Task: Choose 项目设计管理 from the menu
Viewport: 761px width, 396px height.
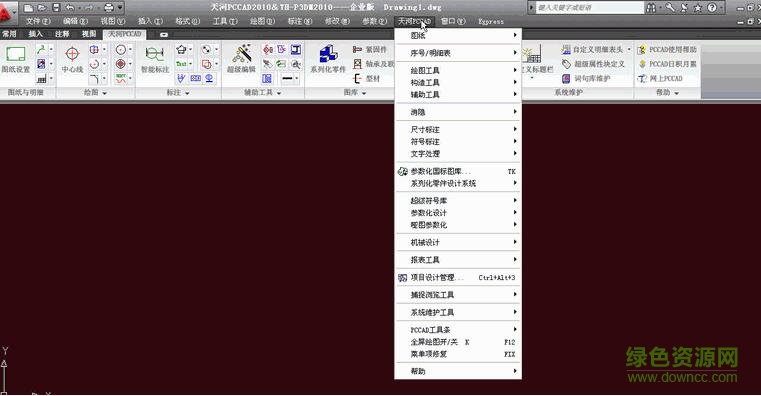Action: pos(458,278)
